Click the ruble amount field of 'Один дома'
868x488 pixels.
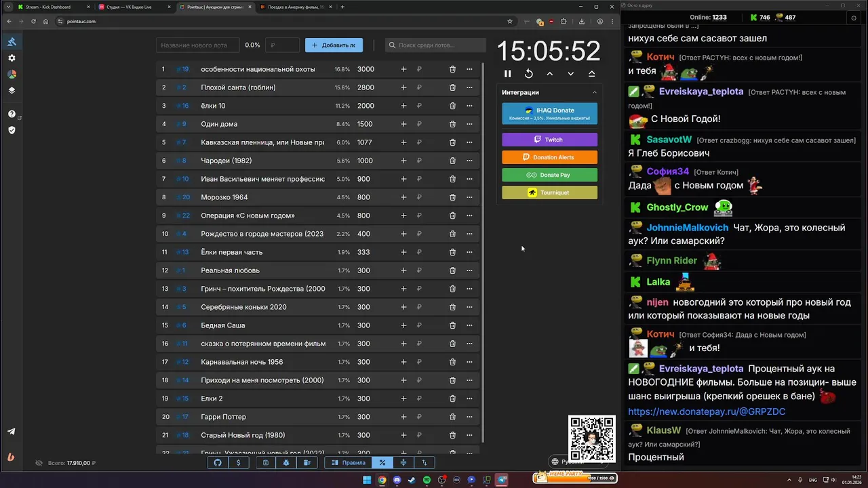pyautogui.click(x=427, y=124)
